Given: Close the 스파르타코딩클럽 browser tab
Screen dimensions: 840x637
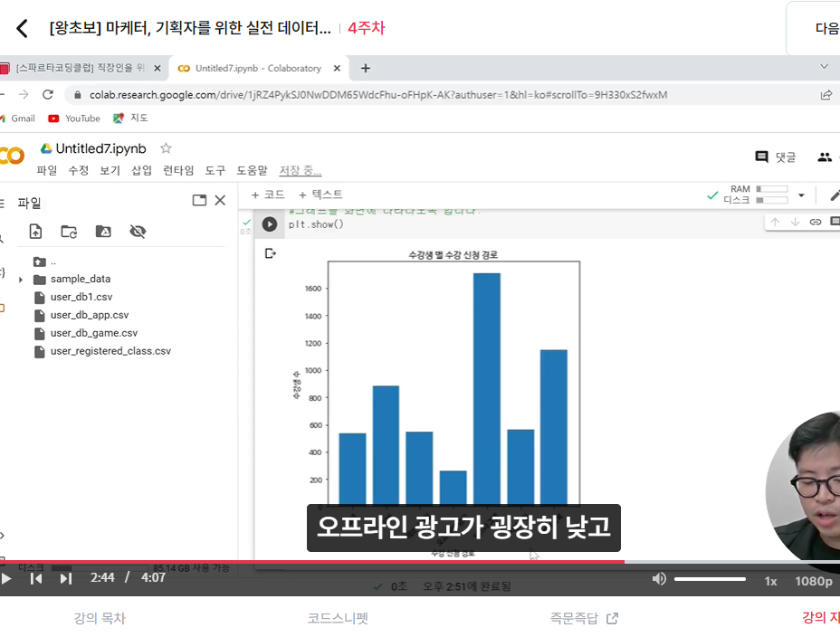Looking at the screenshot, I should [157, 69].
